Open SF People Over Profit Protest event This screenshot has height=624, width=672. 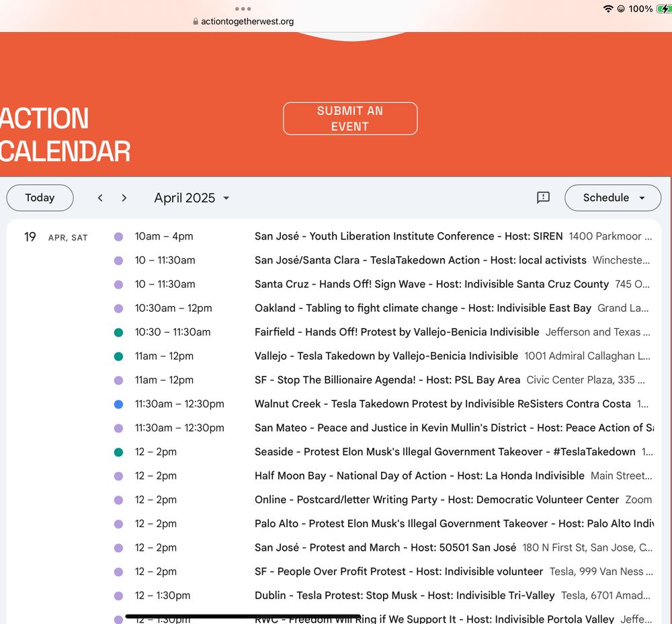398,572
